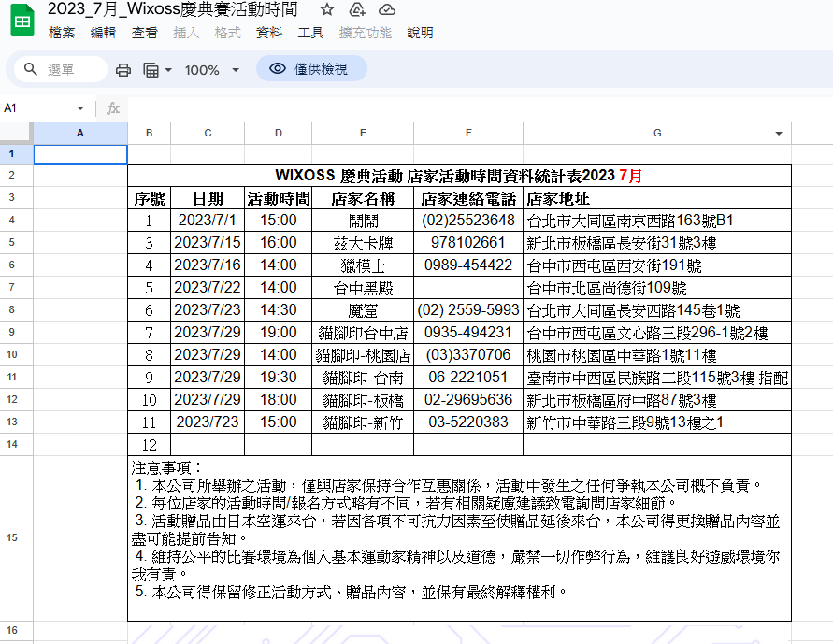This screenshot has width=833, height=644.
Task: Click the fx formula icon
Action: (x=112, y=108)
